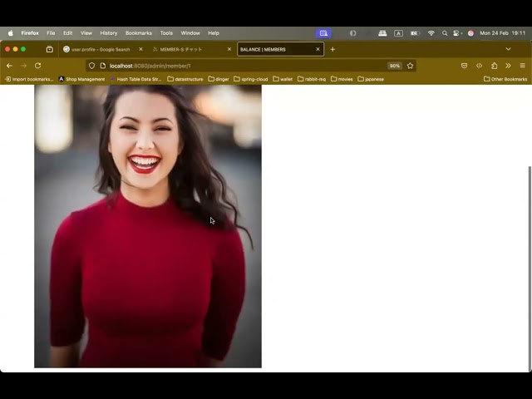Click the localhost address bar URL
This screenshot has width=532, height=399.
click(x=150, y=66)
